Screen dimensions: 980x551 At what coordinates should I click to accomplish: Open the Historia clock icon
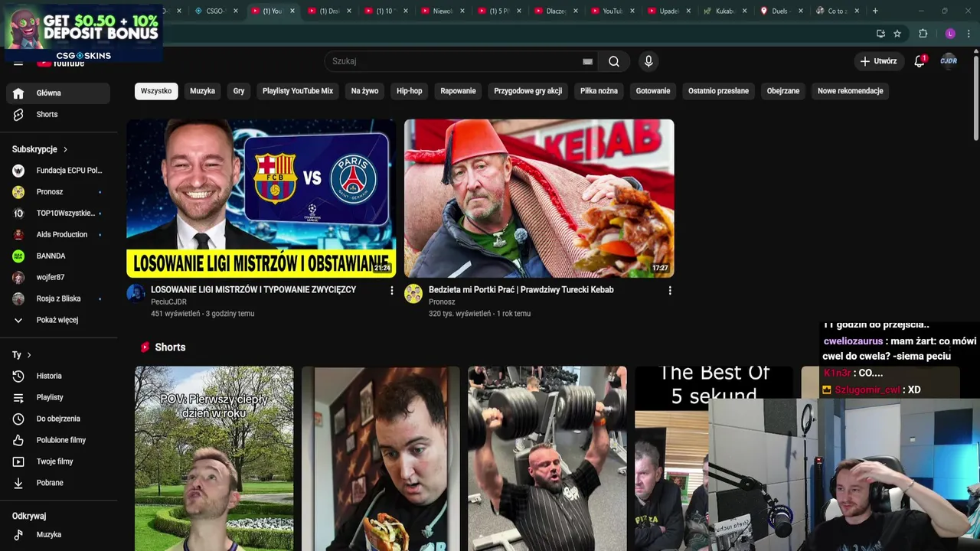point(18,376)
